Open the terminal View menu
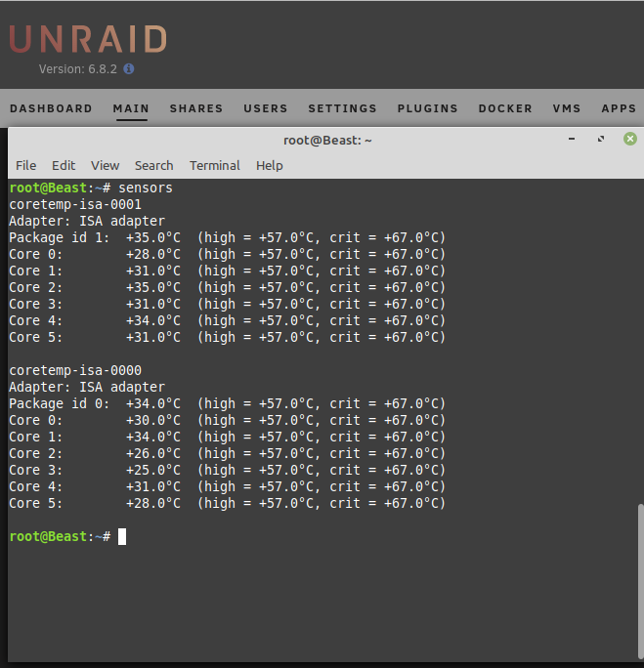Viewport: 644px width, 668px height. (105, 166)
